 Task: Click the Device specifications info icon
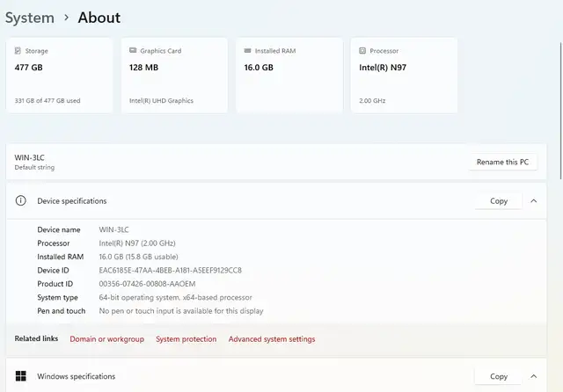(21, 200)
